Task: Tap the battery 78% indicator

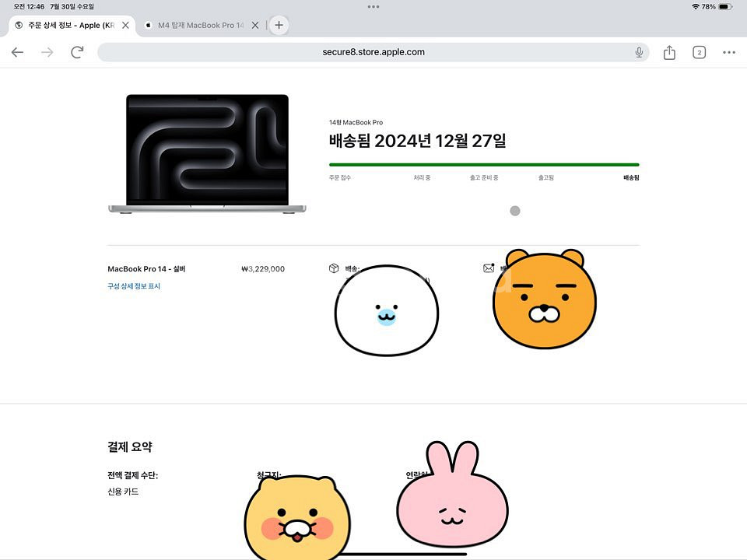Action: coord(717,7)
